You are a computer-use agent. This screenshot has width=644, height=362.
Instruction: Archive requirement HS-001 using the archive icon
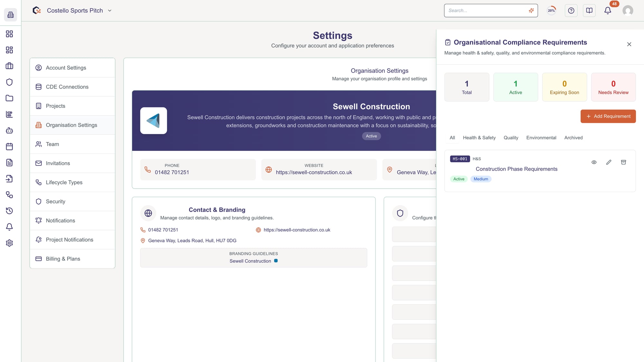pos(624,162)
